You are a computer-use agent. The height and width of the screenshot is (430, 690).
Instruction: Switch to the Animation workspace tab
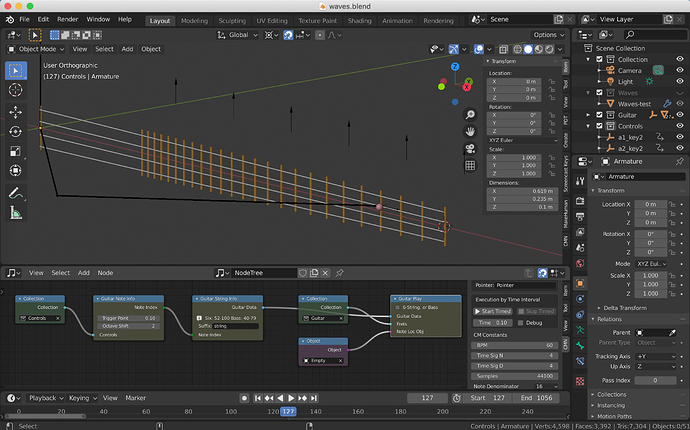(x=397, y=21)
